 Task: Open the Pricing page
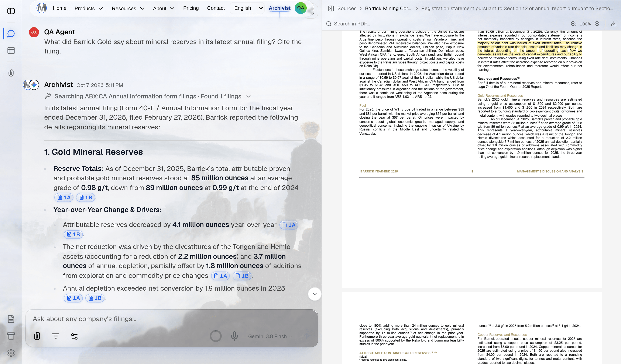(x=191, y=8)
